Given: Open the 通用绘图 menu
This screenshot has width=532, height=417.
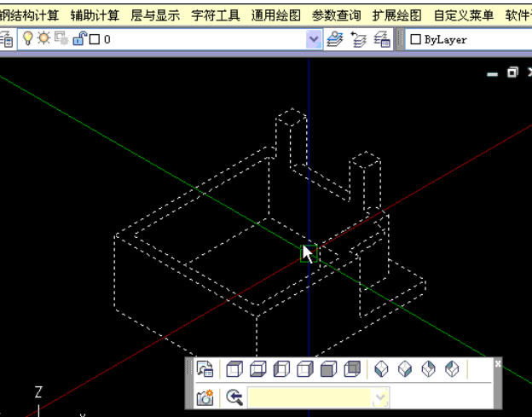Looking at the screenshot, I should (276, 15).
